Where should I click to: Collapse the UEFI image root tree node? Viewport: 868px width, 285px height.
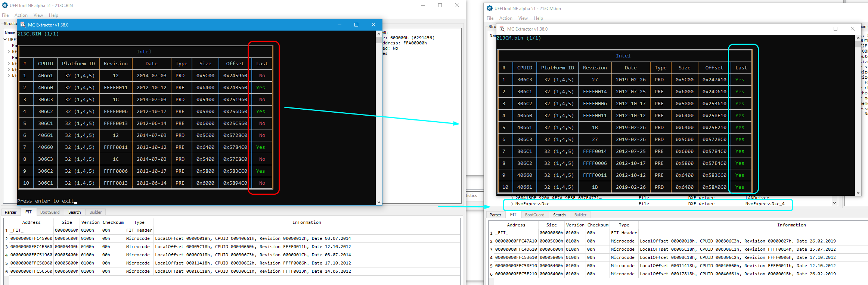[x=5, y=40]
